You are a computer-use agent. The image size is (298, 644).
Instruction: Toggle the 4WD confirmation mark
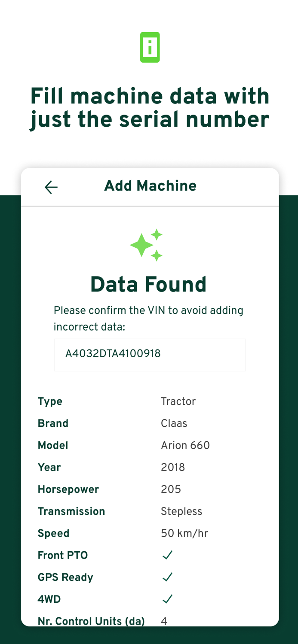[x=167, y=598]
